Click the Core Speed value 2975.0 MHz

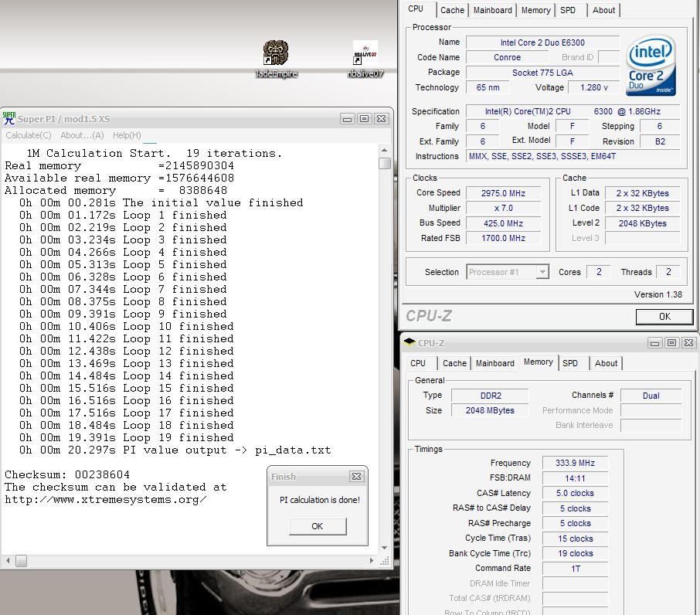tap(503, 193)
